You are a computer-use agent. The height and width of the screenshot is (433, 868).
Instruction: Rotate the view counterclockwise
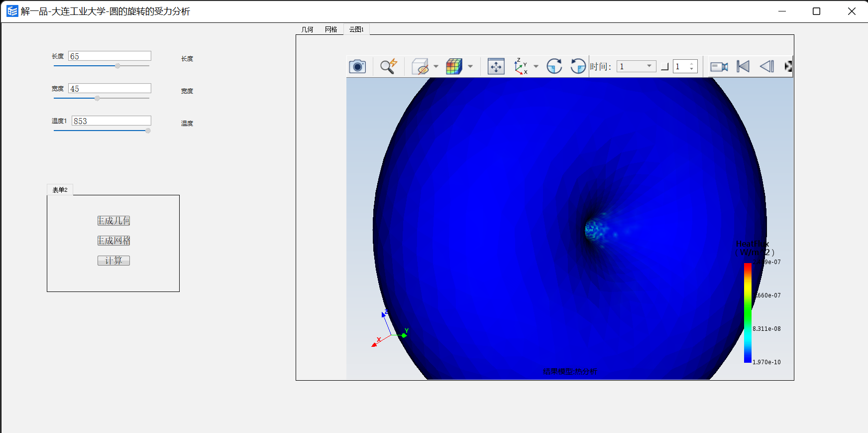pyautogui.click(x=578, y=66)
